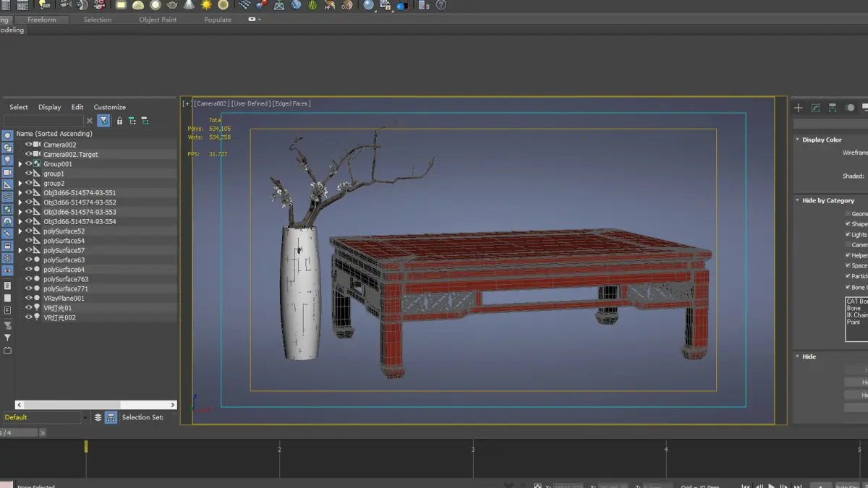Display geometry filter in Scene Explorer sidebar
868x488 pixels.
(x=7, y=135)
